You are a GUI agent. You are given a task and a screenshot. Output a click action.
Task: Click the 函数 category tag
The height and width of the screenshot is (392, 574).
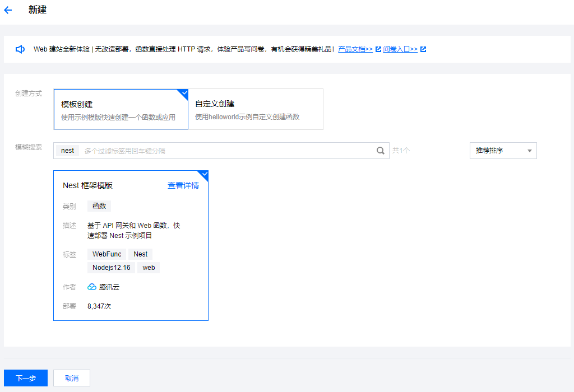(x=99, y=206)
